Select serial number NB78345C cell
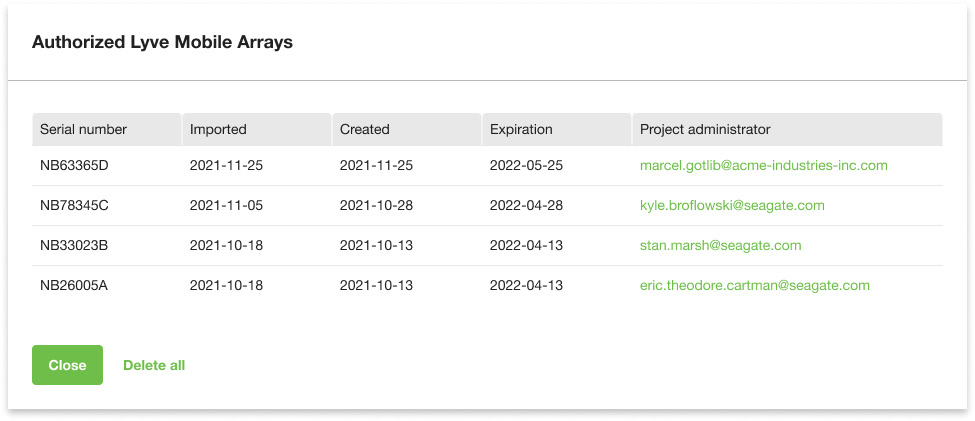975x421 pixels. click(74, 205)
